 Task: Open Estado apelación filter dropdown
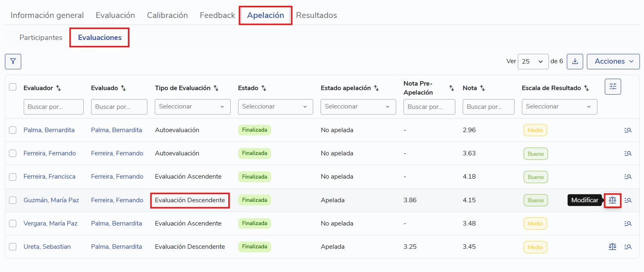358,107
